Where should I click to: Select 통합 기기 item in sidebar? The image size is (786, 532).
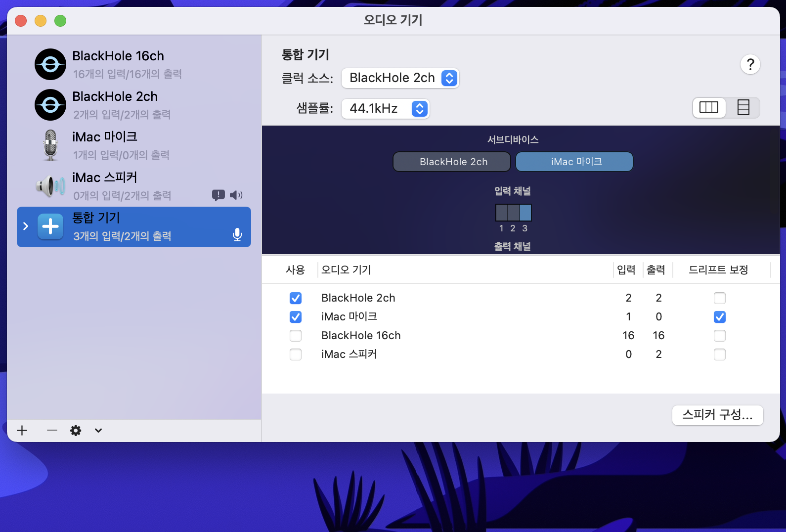pyautogui.click(x=134, y=227)
